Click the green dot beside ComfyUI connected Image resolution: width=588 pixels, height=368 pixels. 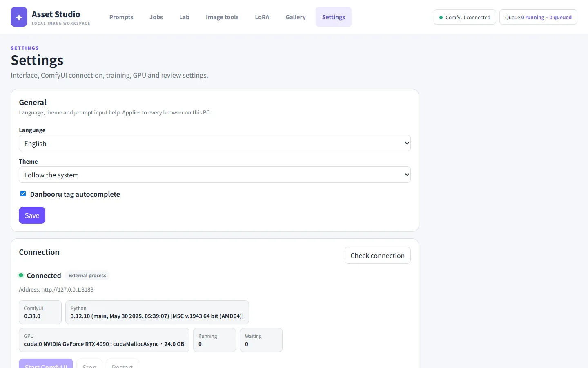pos(441,18)
